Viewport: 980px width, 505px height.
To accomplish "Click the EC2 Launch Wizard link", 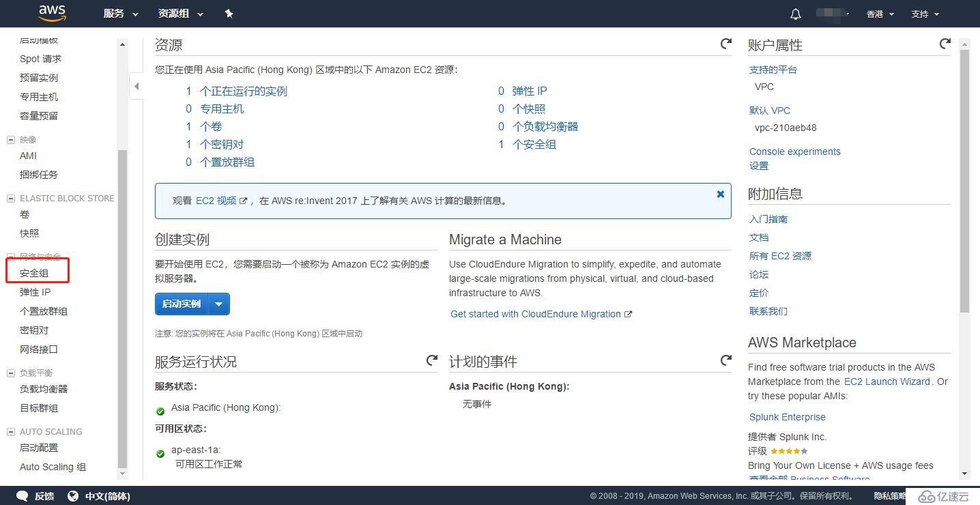I will click(x=887, y=381).
